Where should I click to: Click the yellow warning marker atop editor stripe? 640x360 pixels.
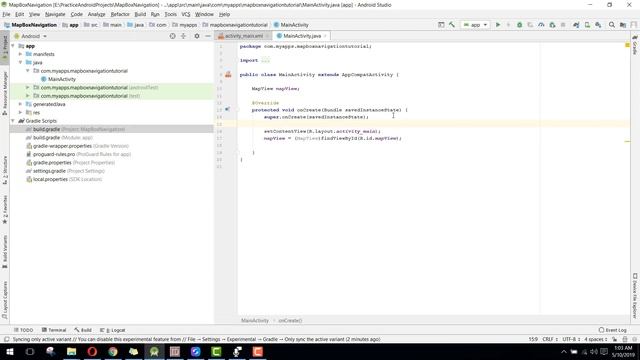(x=627, y=45)
